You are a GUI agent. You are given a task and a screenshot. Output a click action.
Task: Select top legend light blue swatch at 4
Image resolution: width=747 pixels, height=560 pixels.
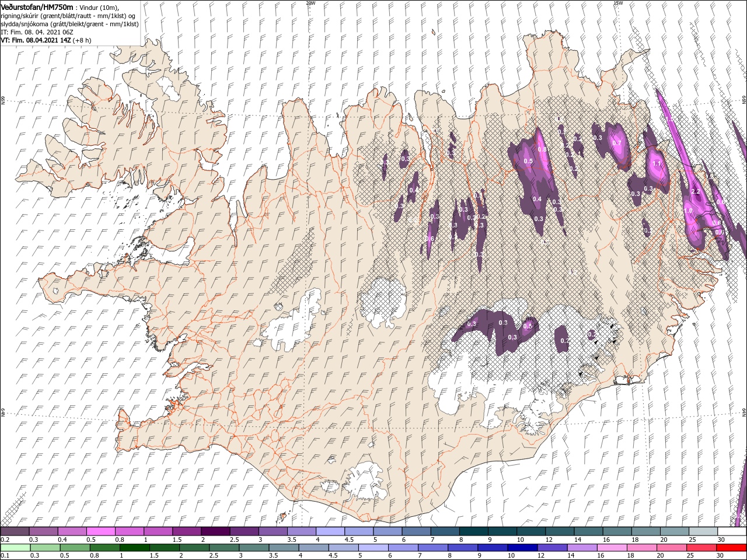330,531
